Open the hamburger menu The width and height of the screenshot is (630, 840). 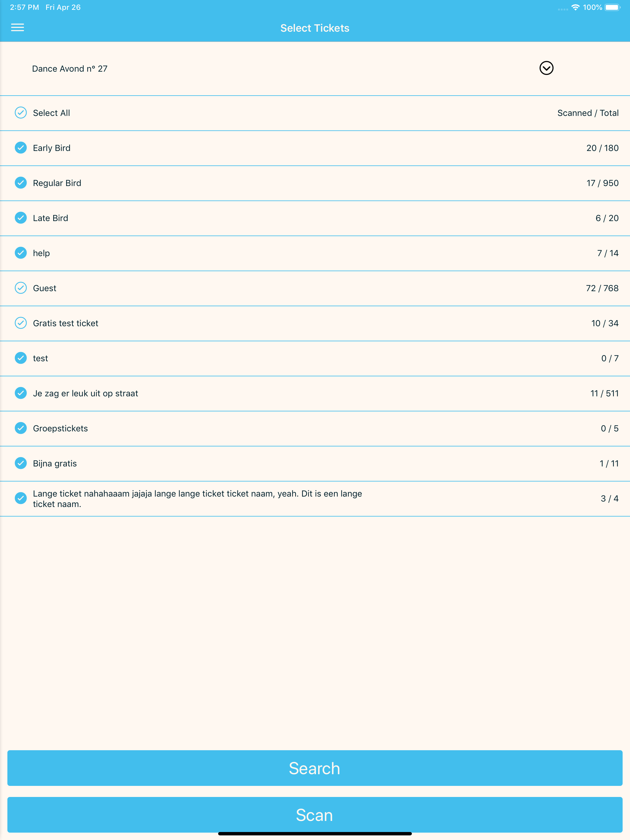tap(18, 27)
